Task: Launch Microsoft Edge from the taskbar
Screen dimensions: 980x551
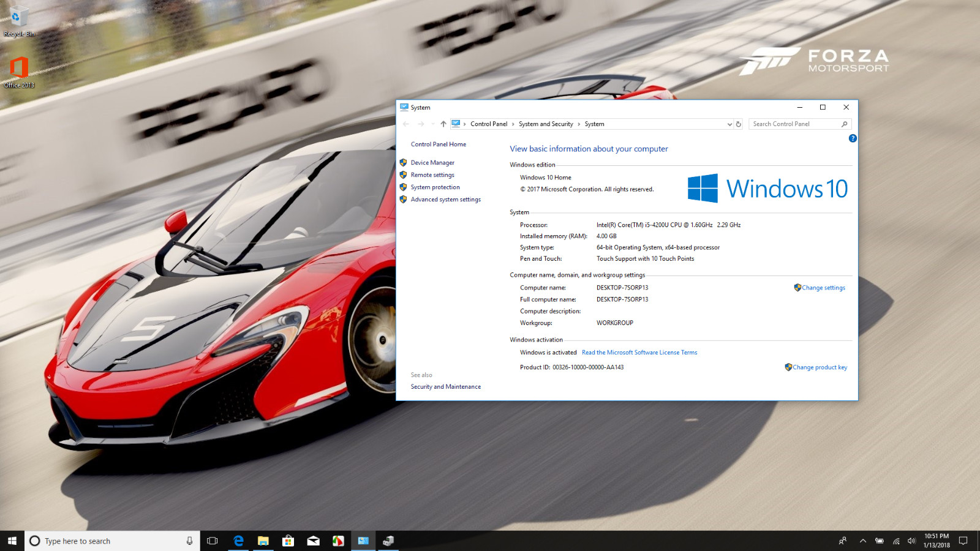Action: [x=238, y=541]
